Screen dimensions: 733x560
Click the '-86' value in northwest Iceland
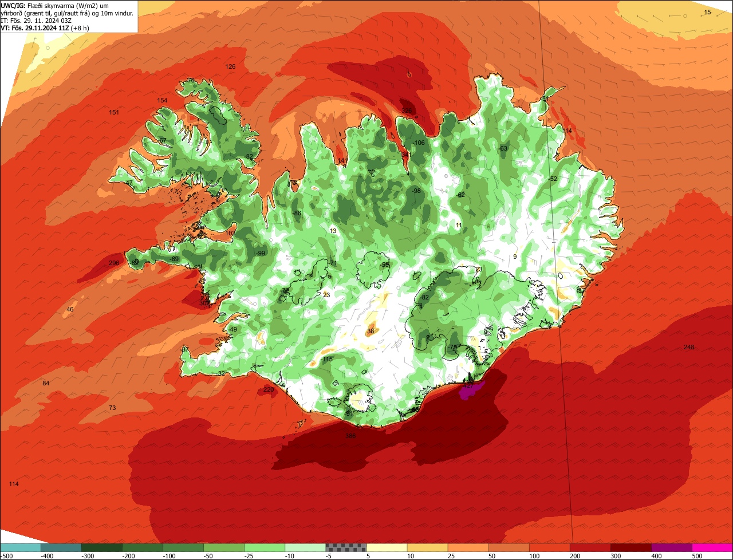pos(297,213)
